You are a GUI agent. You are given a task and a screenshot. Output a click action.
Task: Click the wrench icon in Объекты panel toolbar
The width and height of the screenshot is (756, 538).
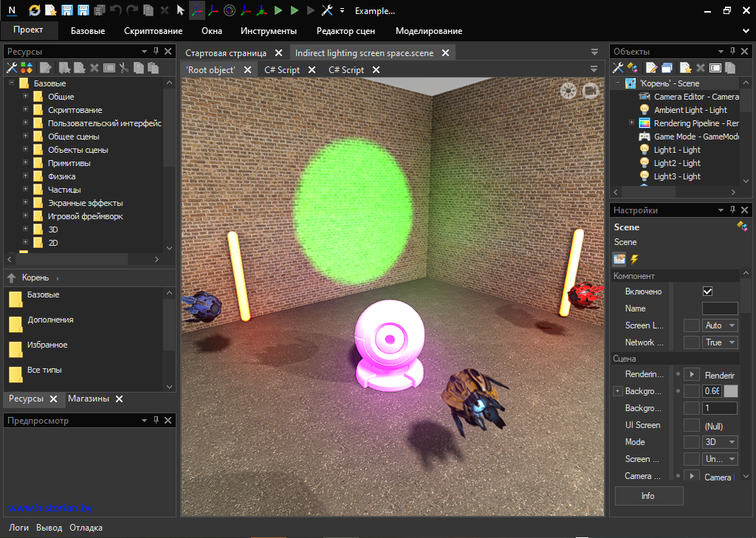coord(619,68)
